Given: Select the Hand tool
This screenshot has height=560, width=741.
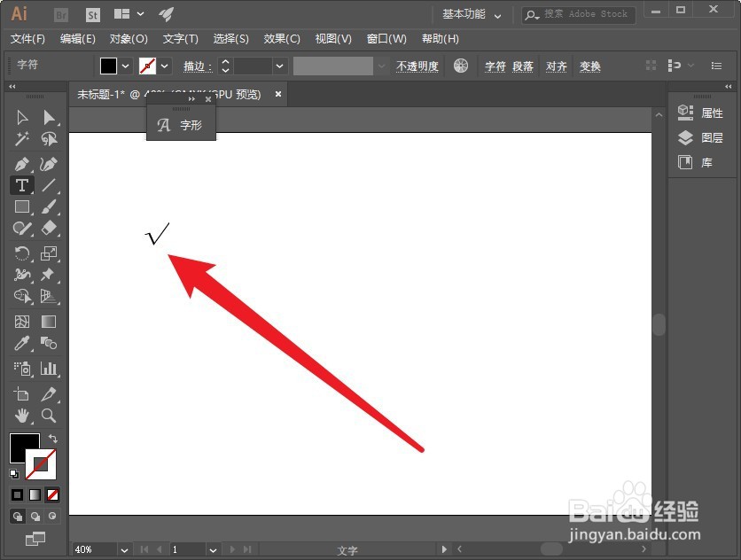Looking at the screenshot, I should pyautogui.click(x=22, y=416).
